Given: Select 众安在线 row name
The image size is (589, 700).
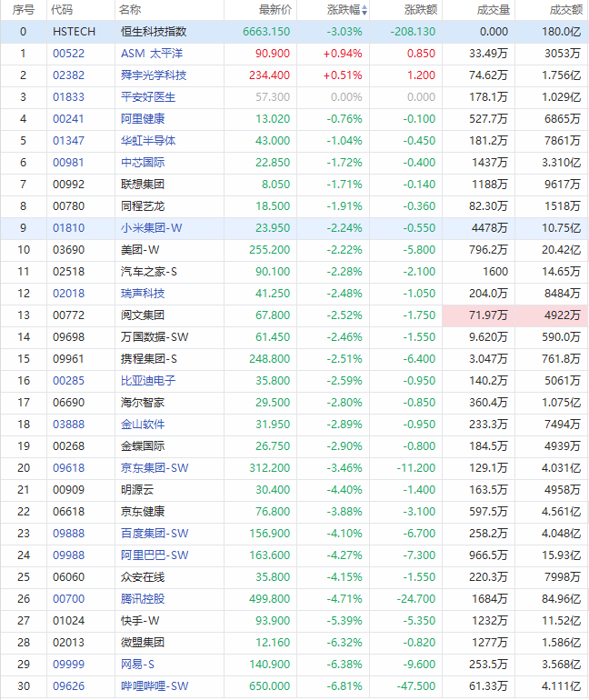Looking at the screenshot, I should pyautogui.click(x=143, y=577).
